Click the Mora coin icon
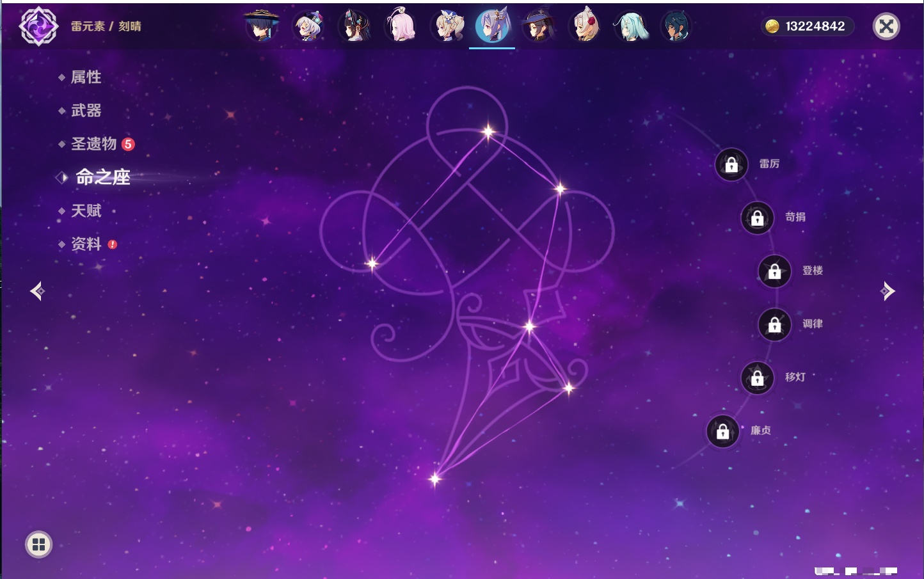The height and width of the screenshot is (579, 924). [x=772, y=26]
